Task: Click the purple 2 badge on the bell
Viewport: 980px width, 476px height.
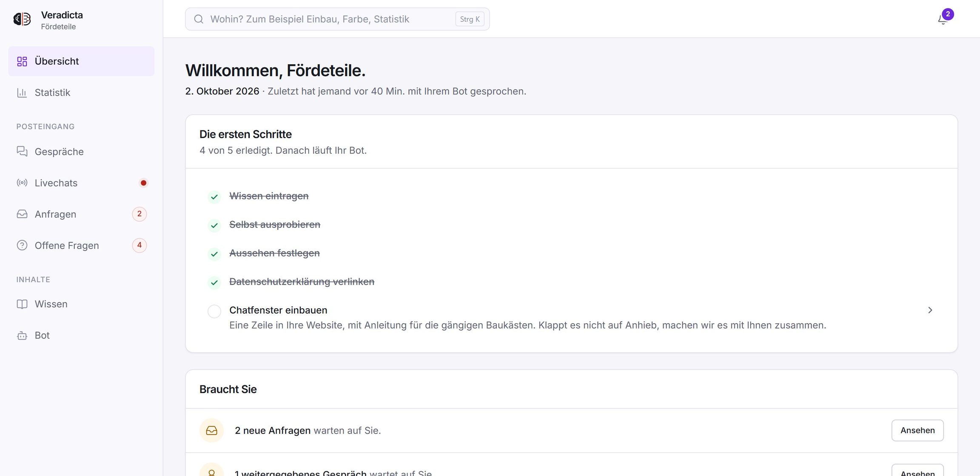Action: click(x=948, y=14)
